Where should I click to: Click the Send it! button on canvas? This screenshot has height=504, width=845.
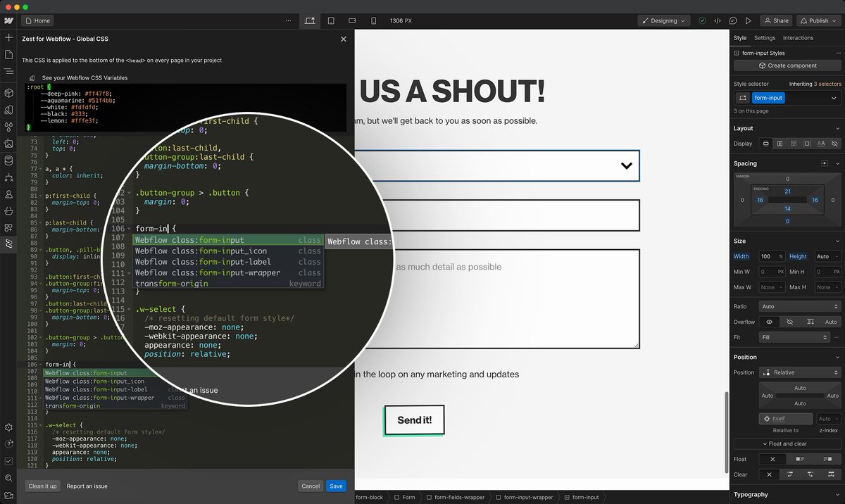[414, 420]
